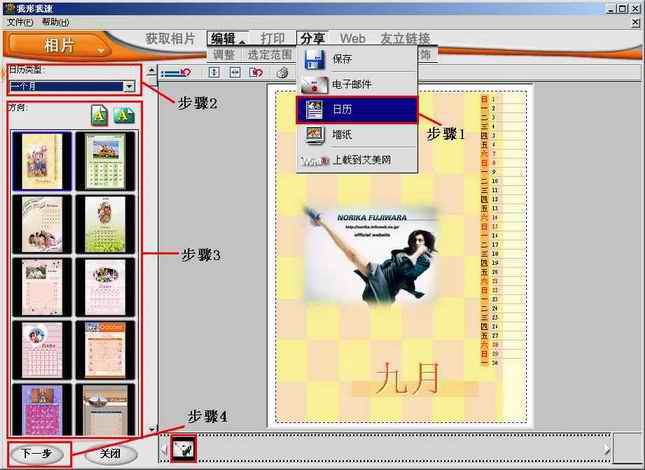Click the blue-lines reset icon with red arrow

[176, 73]
